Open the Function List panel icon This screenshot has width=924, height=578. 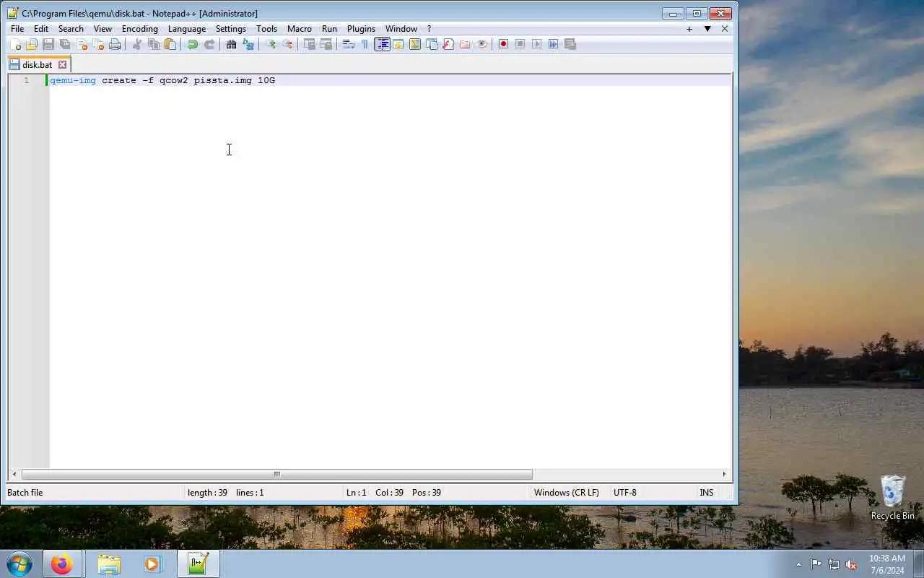click(x=448, y=44)
